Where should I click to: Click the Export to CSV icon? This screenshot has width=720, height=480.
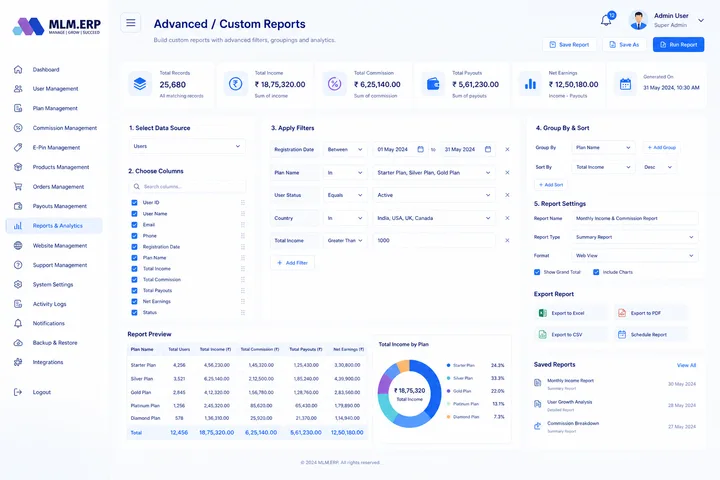point(542,334)
